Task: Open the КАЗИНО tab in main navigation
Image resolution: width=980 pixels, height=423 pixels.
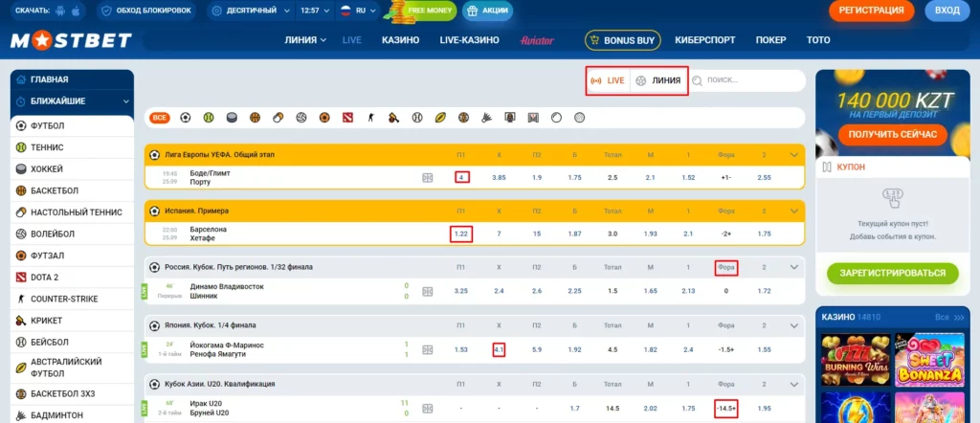Action: (401, 40)
